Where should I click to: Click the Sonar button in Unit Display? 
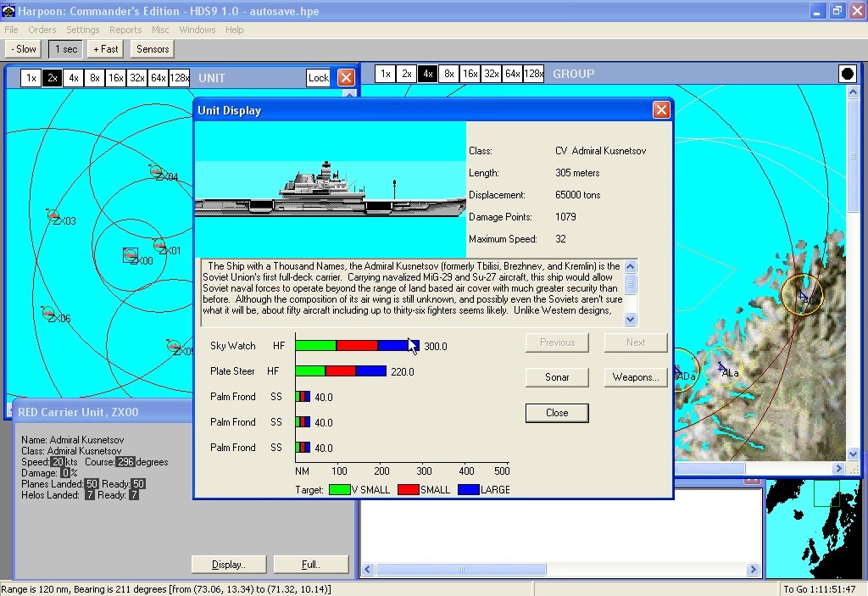coord(557,377)
